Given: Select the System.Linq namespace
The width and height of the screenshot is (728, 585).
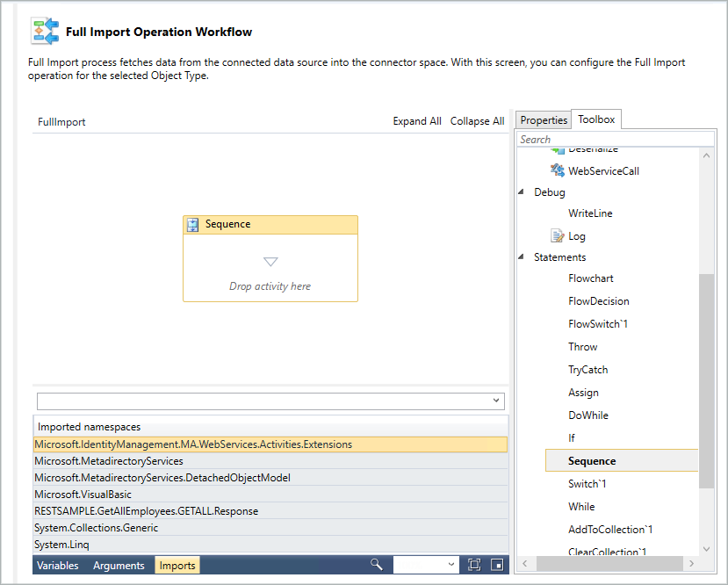Looking at the screenshot, I should 270,545.
